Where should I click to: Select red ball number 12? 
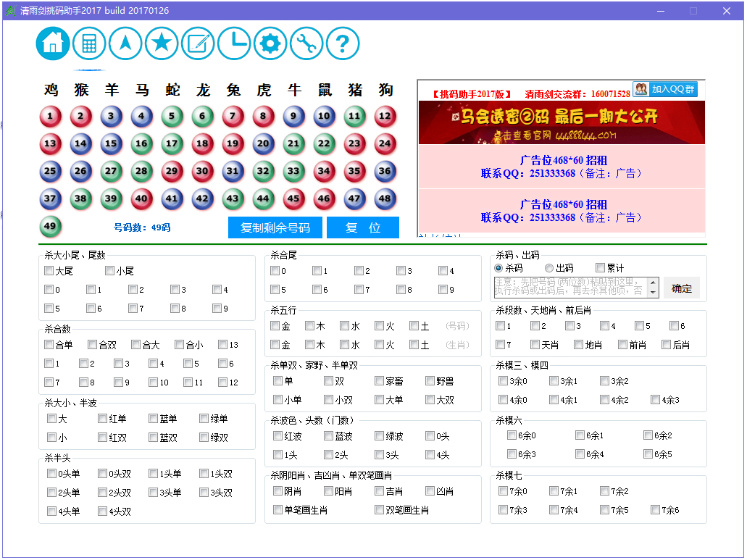pyautogui.click(x=385, y=116)
